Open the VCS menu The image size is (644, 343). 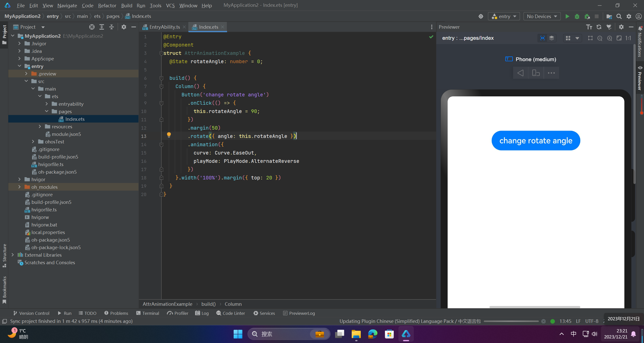[x=170, y=5]
